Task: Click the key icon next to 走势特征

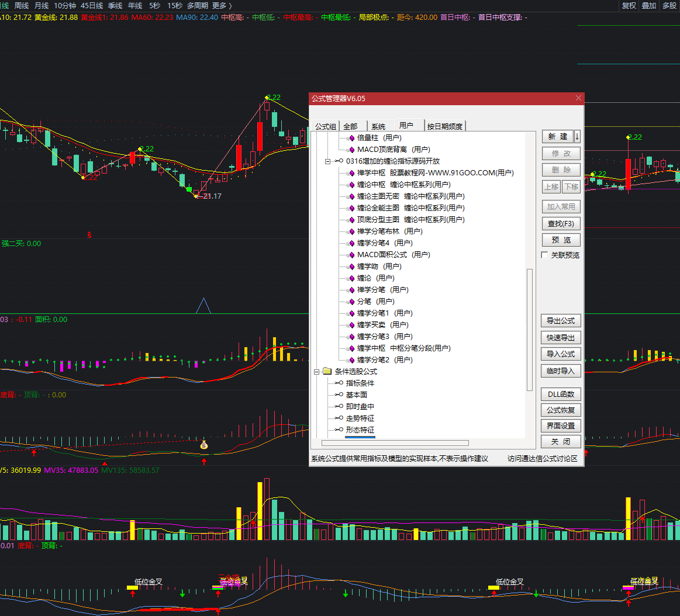Action: 339,418
